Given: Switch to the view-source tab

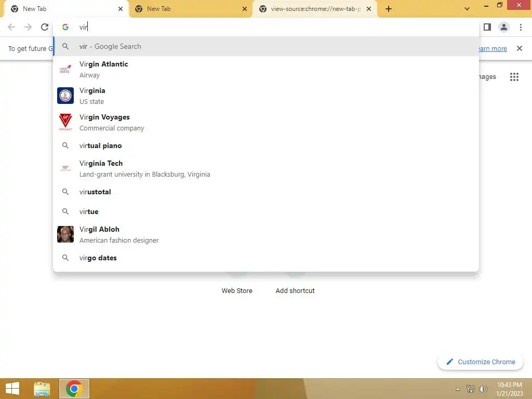Looking at the screenshot, I should point(314,9).
